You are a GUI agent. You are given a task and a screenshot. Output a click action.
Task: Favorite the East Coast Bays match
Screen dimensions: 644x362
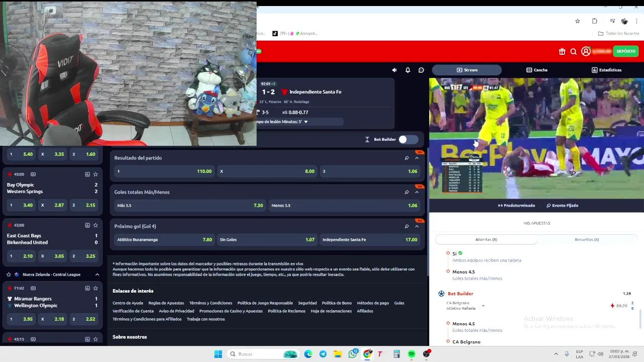95,225
